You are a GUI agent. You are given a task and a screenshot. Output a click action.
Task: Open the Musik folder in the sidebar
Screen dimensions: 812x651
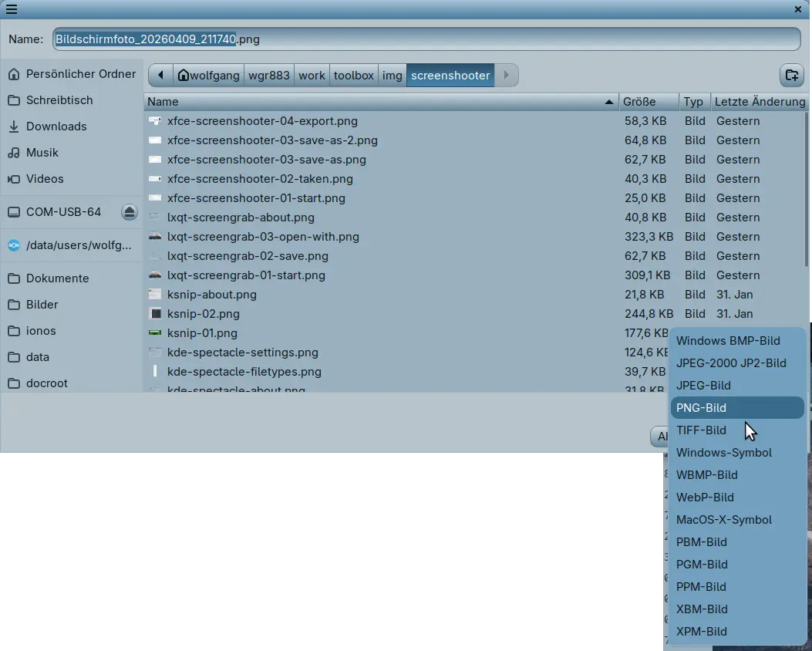[x=72, y=153]
